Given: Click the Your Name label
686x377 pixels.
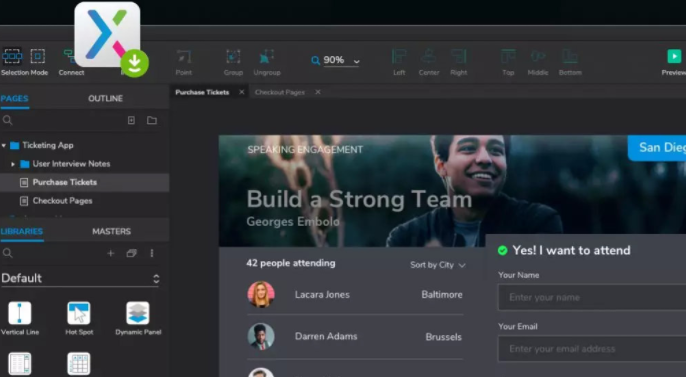Looking at the screenshot, I should (x=518, y=275).
